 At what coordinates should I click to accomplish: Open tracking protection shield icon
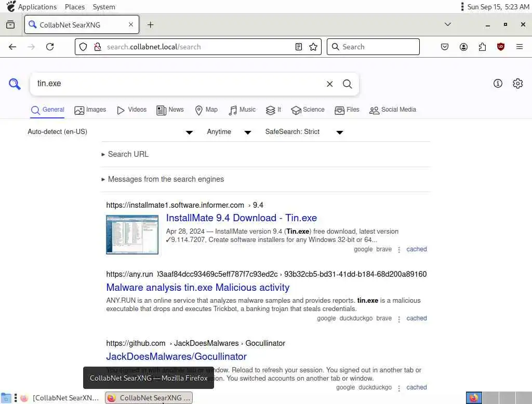(x=83, y=47)
